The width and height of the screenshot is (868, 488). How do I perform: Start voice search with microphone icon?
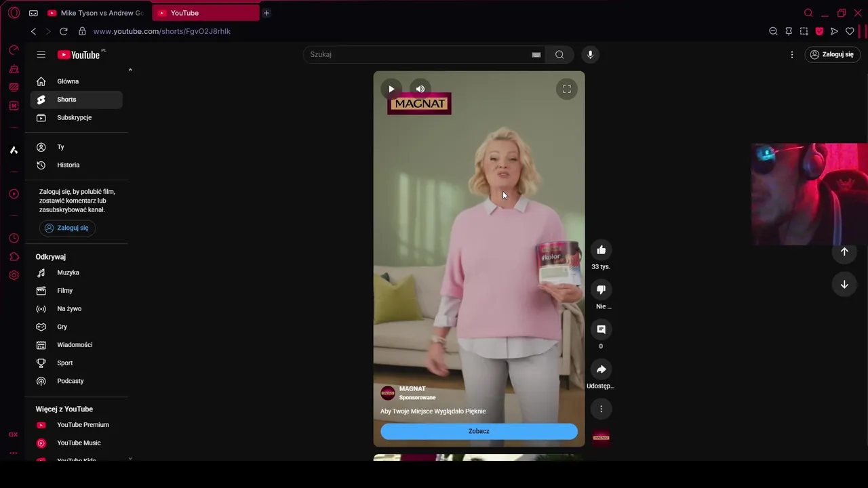(x=590, y=55)
